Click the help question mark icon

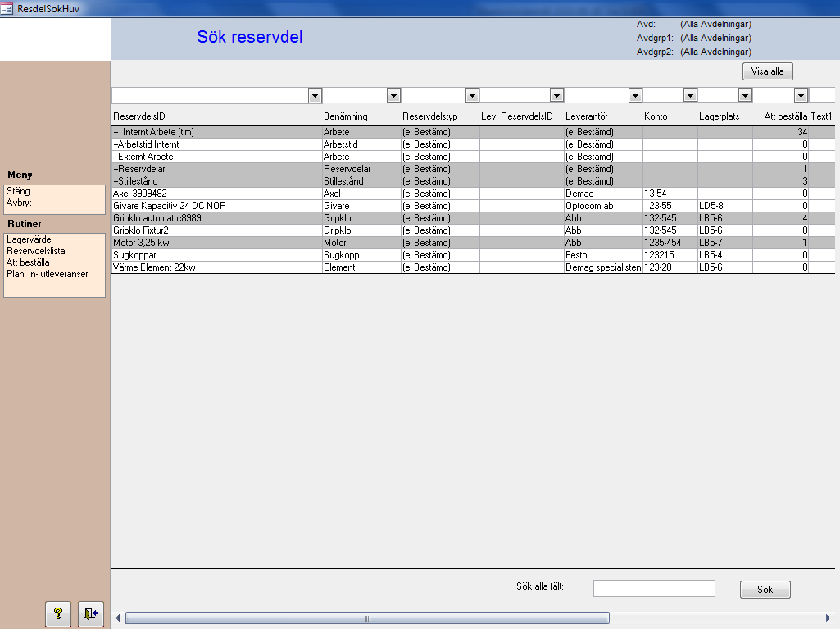58,613
